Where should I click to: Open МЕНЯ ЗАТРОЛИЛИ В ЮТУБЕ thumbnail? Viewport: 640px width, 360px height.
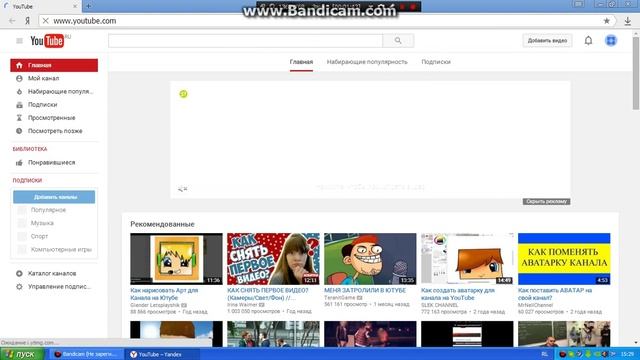(x=370, y=259)
